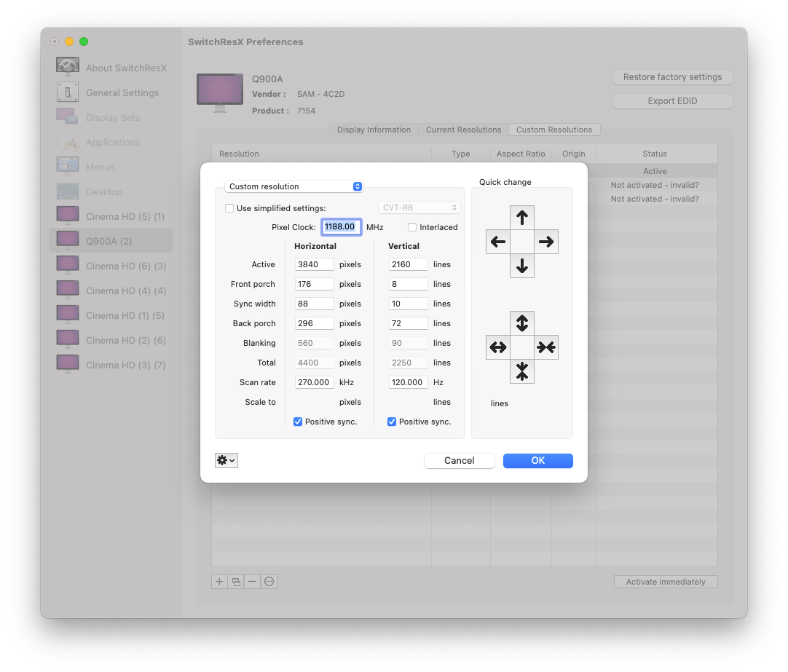Select Cinema HD (4) (4) display
The width and height of the screenshot is (788, 672).
click(x=111, y=290)
